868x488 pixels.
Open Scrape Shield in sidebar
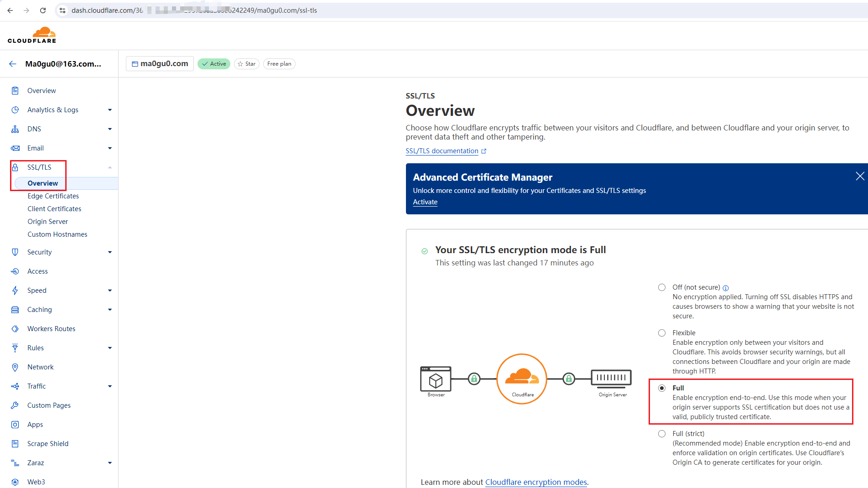[48, 444]
